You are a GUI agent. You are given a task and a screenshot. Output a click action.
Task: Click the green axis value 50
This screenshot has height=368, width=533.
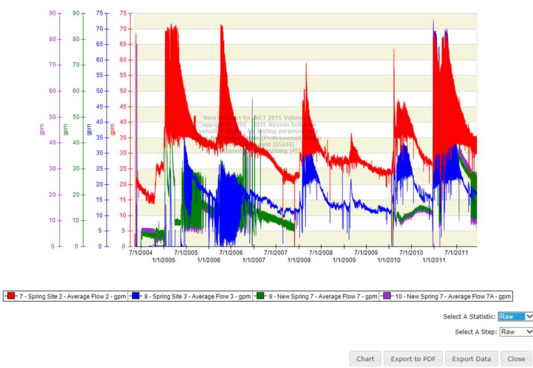(76, 117)
